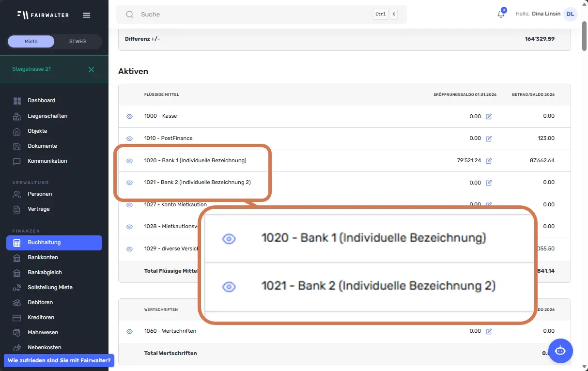The height and width of the screenshot is (371, 588).
Task: Click the Total Wertschriften row label
Action: tap(170, 354)
